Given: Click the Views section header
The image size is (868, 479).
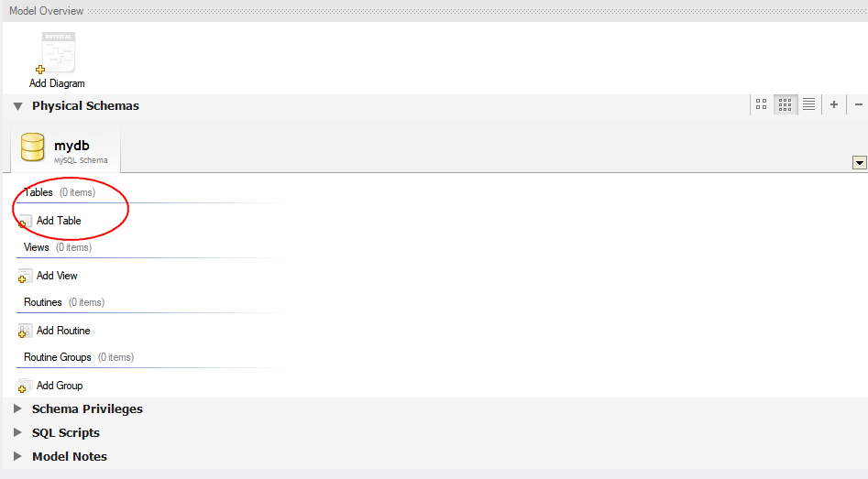Looking at the screenshot, I should tap(37, 247).
